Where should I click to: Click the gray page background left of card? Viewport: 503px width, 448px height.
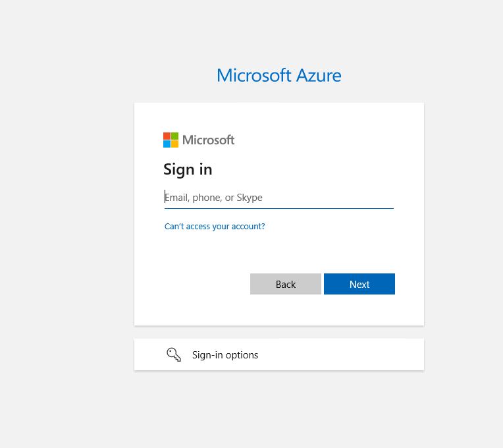point(66,217)
